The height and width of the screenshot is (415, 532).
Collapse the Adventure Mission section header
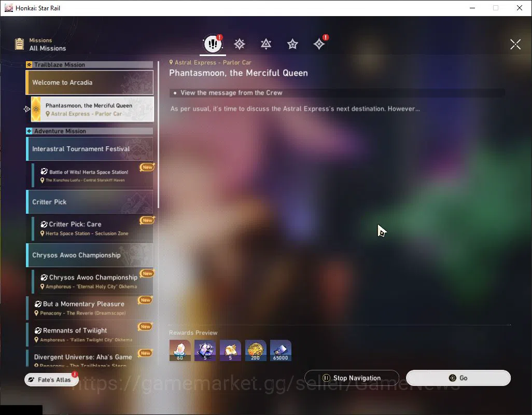(90, 131)
